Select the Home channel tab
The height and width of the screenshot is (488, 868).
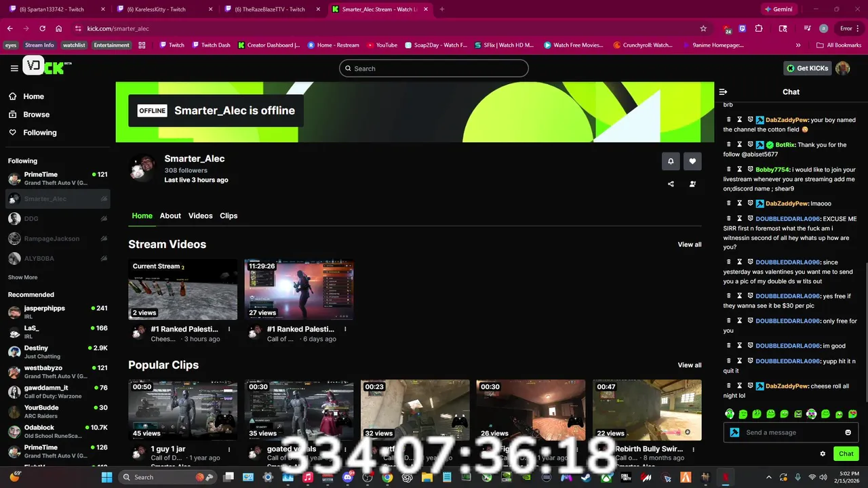pyautogui.click(x=142, y=216)
